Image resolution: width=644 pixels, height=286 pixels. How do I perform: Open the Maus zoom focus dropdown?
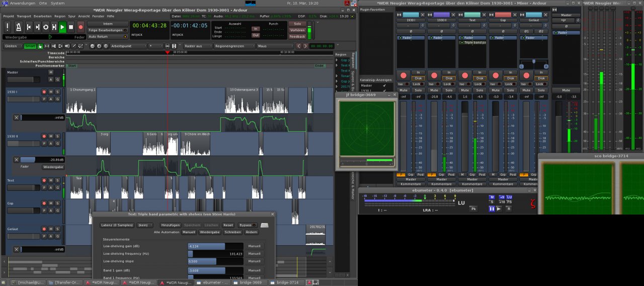coord(275,46)
